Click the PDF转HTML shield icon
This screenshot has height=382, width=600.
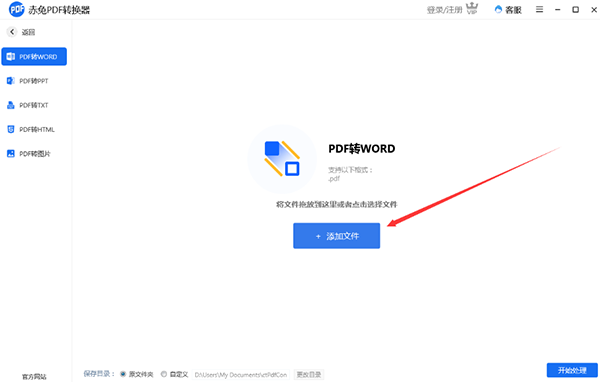point(11,129)
